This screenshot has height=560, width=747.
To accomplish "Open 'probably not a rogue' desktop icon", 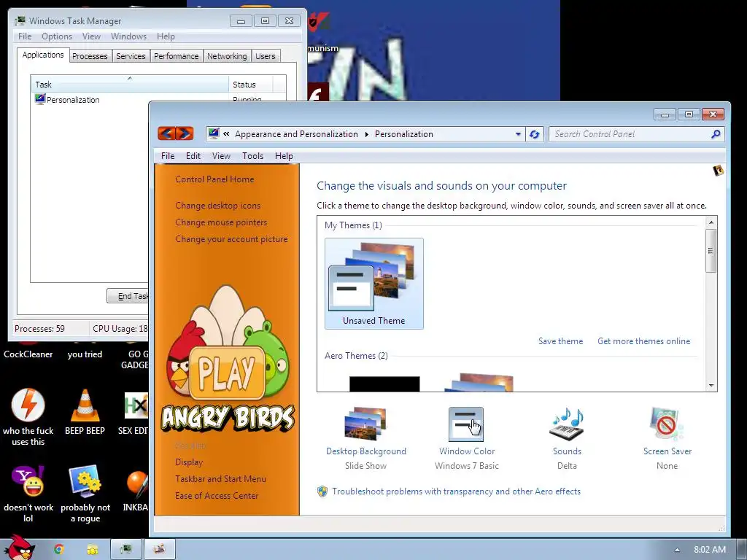I will point(85,494).
